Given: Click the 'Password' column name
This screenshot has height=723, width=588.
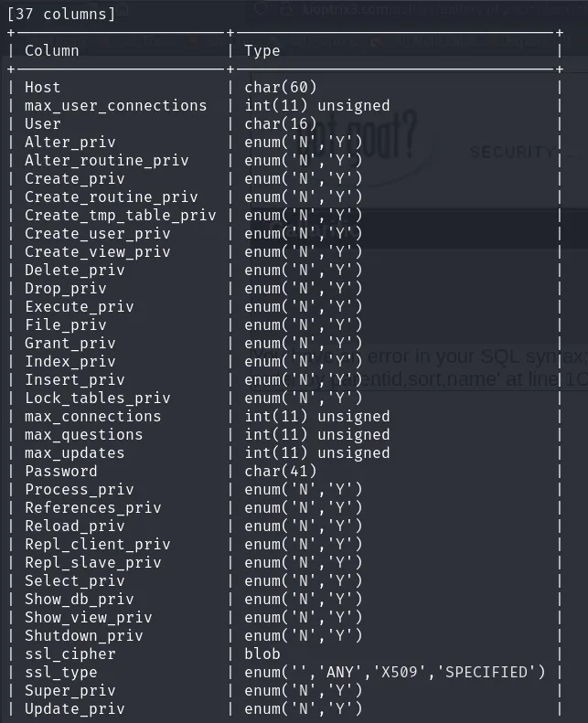Looking at the screenshot, I should tap(60, 471).
